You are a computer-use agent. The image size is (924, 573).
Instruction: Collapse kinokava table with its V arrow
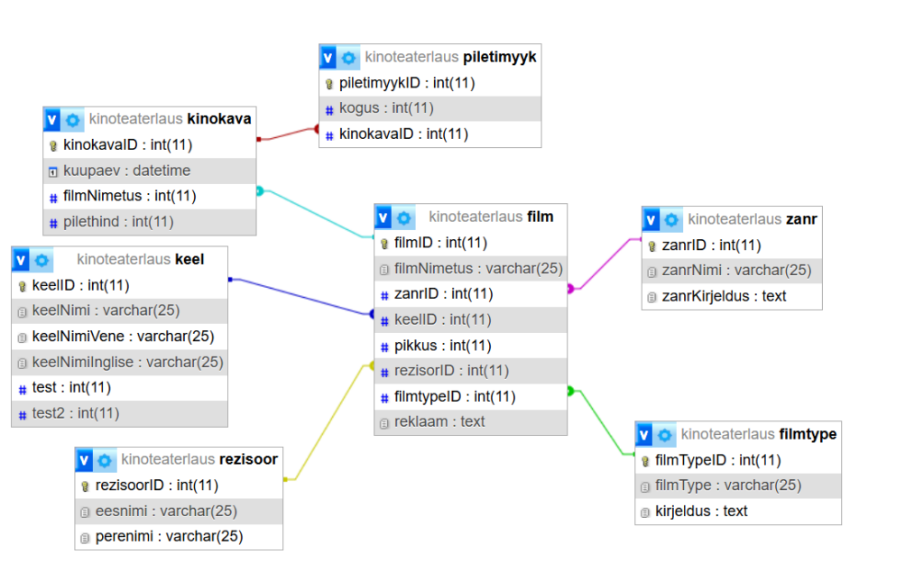click(52, 119)
